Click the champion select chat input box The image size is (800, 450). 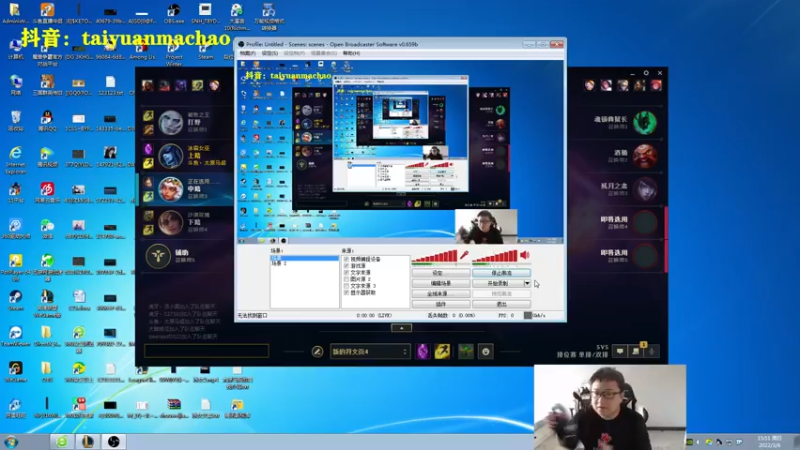tap(207, 351)
